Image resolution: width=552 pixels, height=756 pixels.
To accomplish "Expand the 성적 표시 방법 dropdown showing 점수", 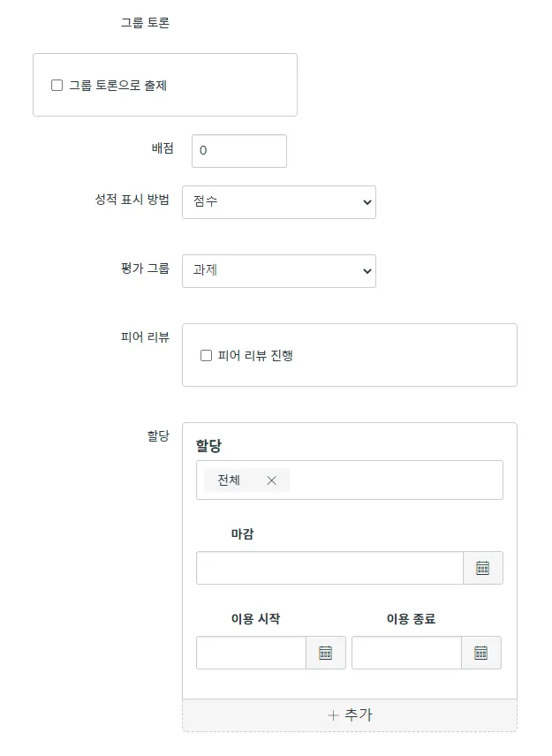I will (278, 201).
